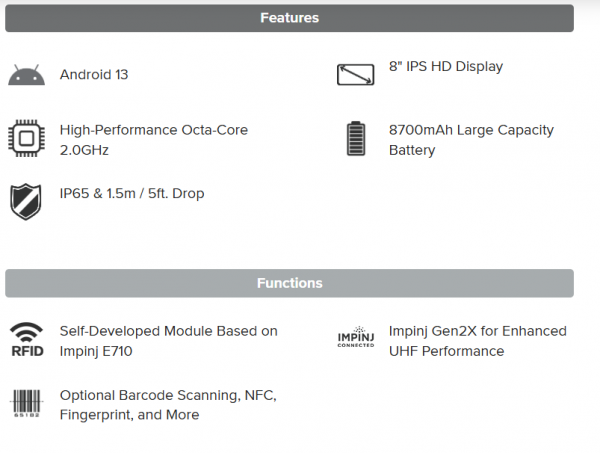Click High-Performance Octa-Core 2.0GHz text

(154, 140)
